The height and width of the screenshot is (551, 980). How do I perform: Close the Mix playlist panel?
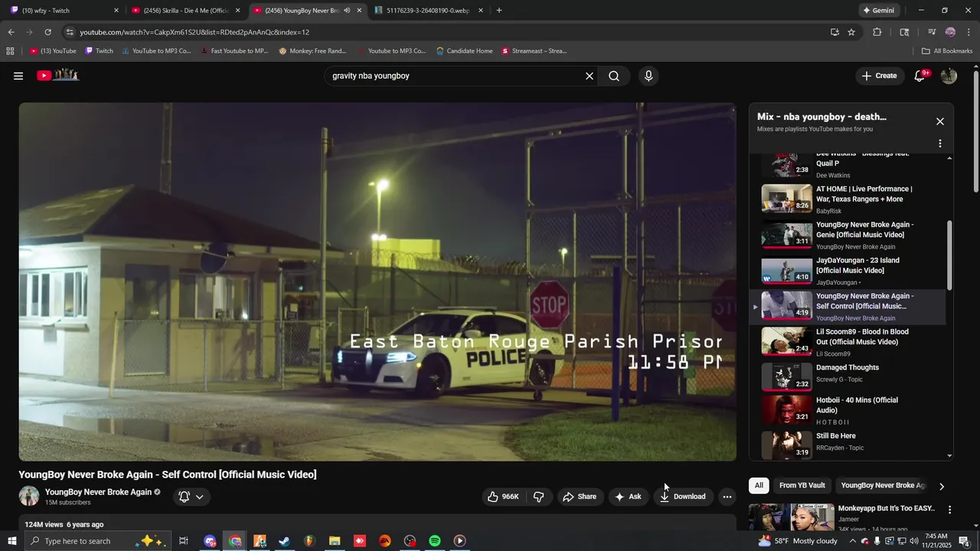[940, 122]
